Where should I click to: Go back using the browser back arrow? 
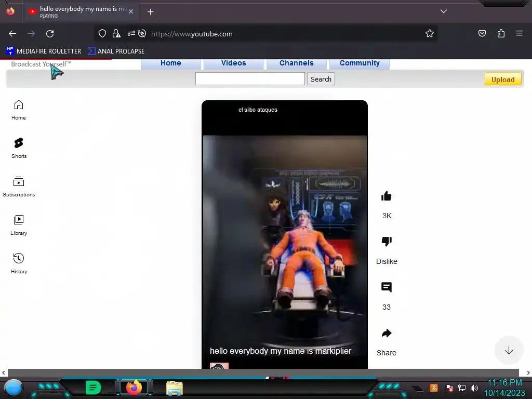tap(12, 34)
